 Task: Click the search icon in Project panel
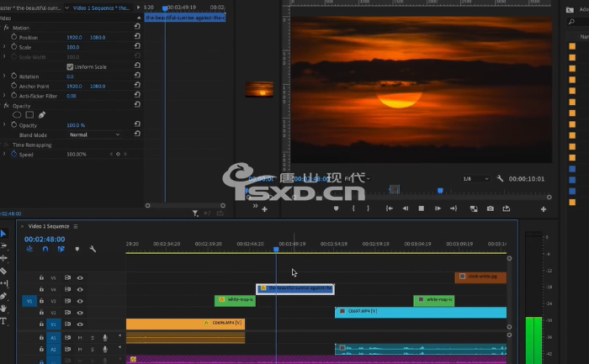click(571, 22)
